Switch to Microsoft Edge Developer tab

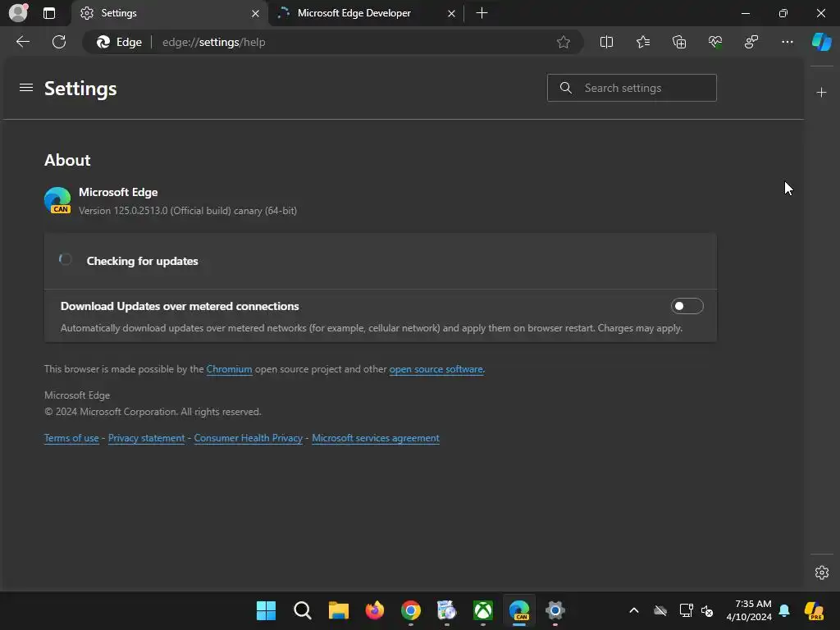point(366,13)
